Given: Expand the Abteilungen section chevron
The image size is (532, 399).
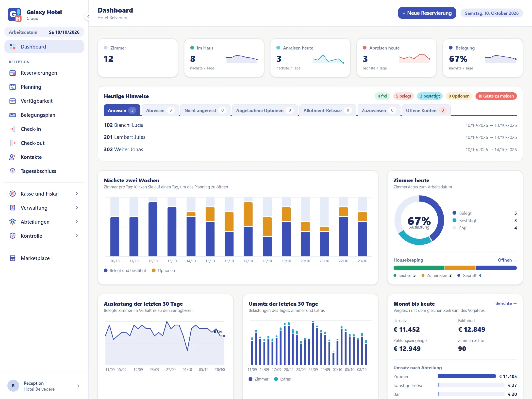Looking at the screenshot, I should [77, 222].
